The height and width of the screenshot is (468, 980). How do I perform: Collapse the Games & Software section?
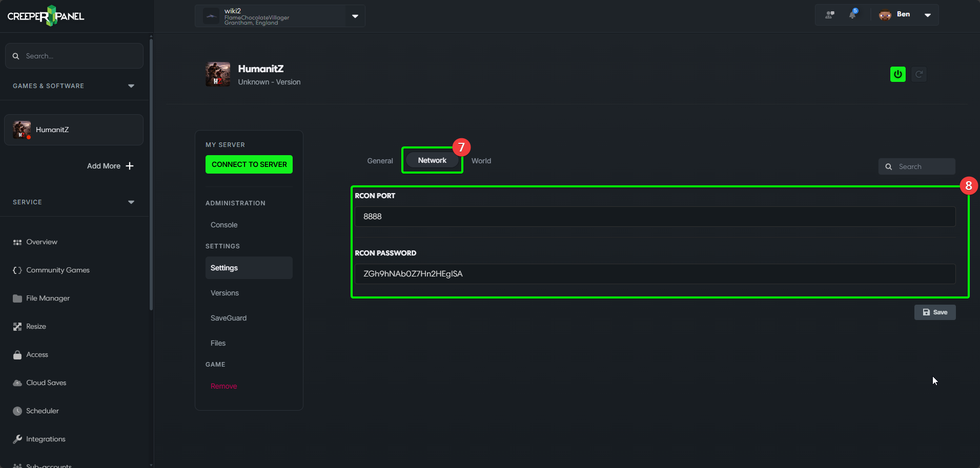click(x=131, y=86)
